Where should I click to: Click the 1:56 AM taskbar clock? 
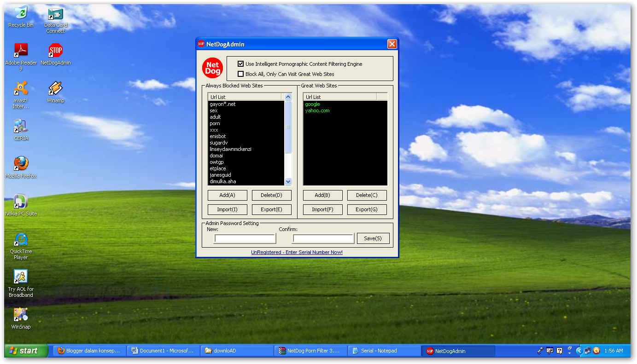click(x=615, y=351)
